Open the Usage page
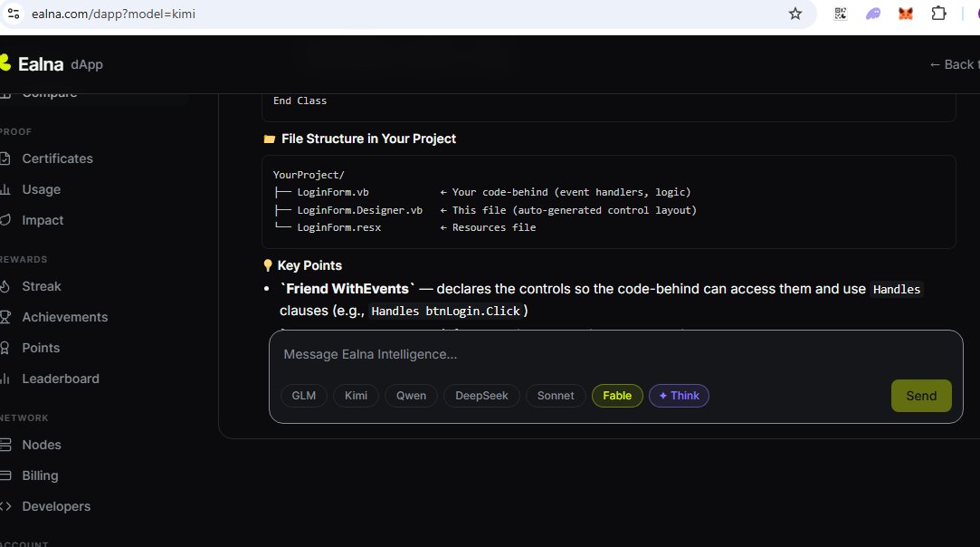 pos(42,189)
